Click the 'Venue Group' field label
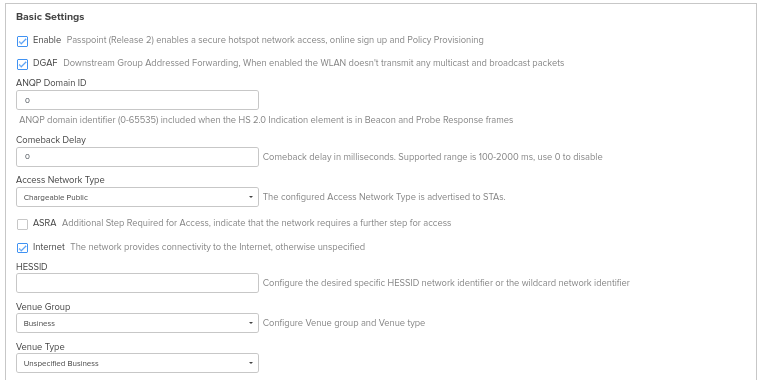 point(43,307)
